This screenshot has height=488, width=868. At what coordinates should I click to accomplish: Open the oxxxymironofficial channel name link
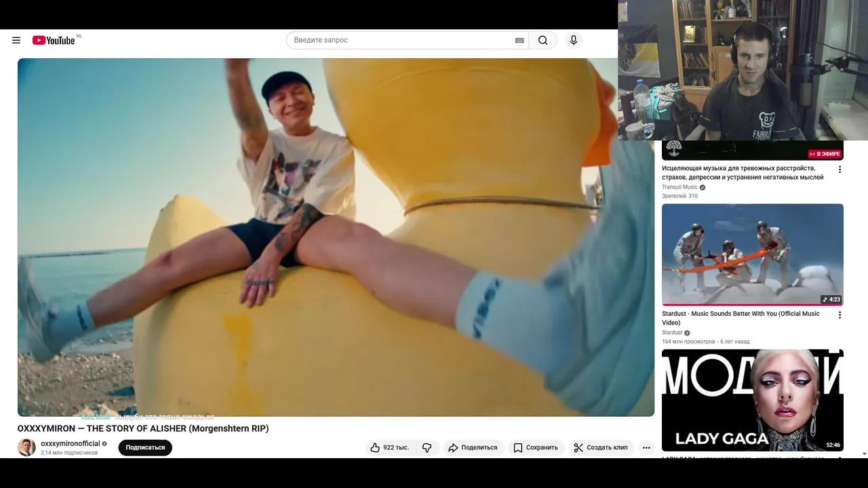70,443
